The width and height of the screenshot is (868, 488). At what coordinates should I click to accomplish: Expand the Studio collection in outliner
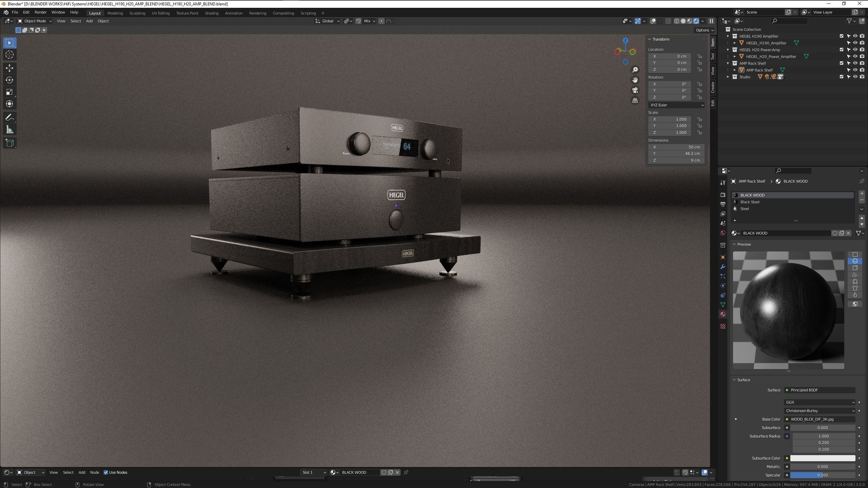[728, 77]
